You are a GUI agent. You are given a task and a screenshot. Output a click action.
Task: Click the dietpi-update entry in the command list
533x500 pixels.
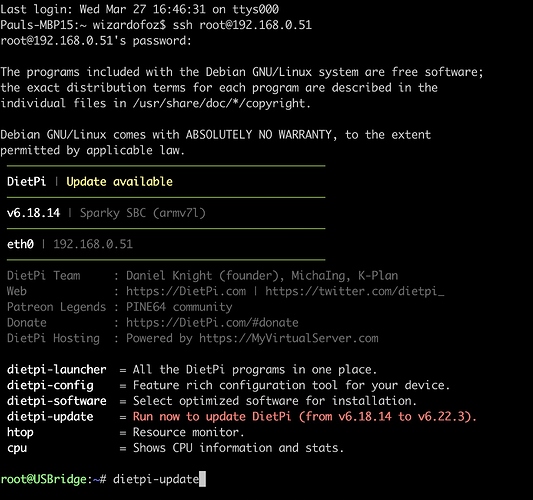coord(50,417)
